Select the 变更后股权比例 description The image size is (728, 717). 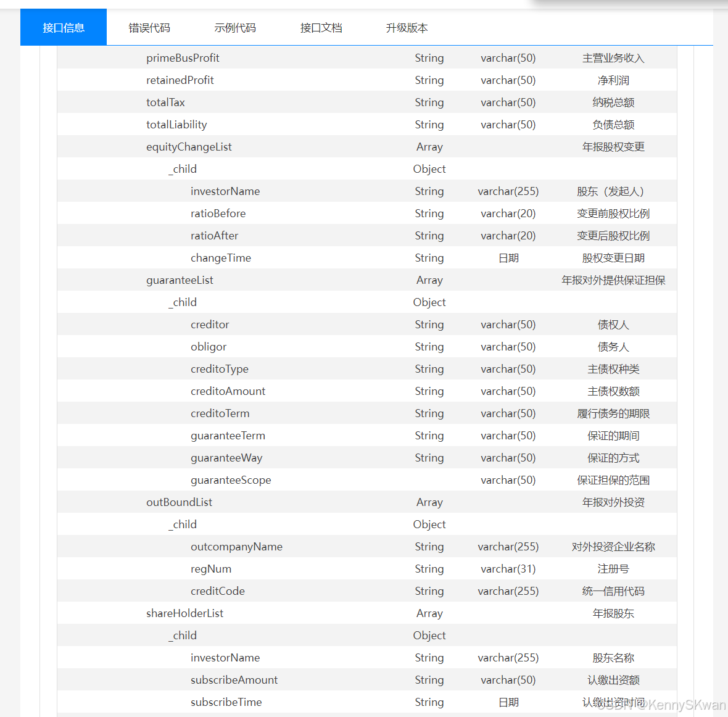(x=613, y=236)
